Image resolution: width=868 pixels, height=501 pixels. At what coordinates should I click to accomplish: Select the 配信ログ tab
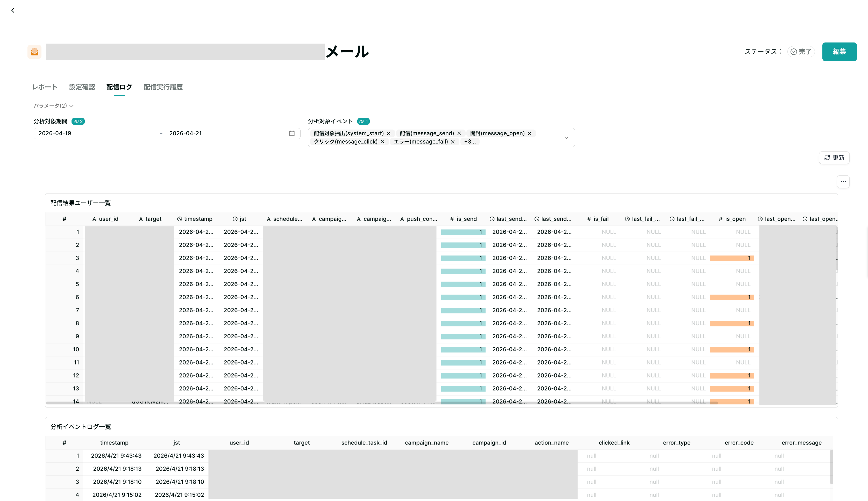pyautogui.click(x=119, y=87)
